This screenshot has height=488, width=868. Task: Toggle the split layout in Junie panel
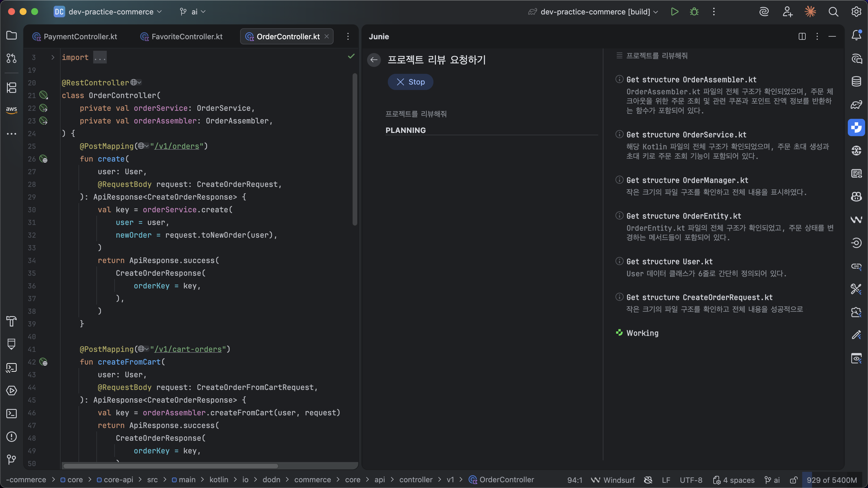coord(802,36)
